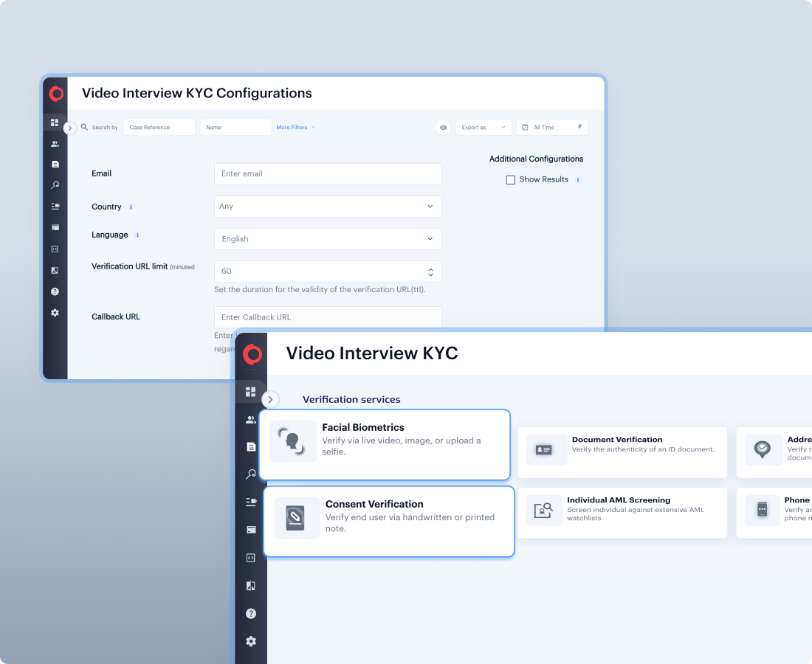Expand the sidebar with the Verification services arrow
Viewport: 812px width, 664px height.
[270, 399]
